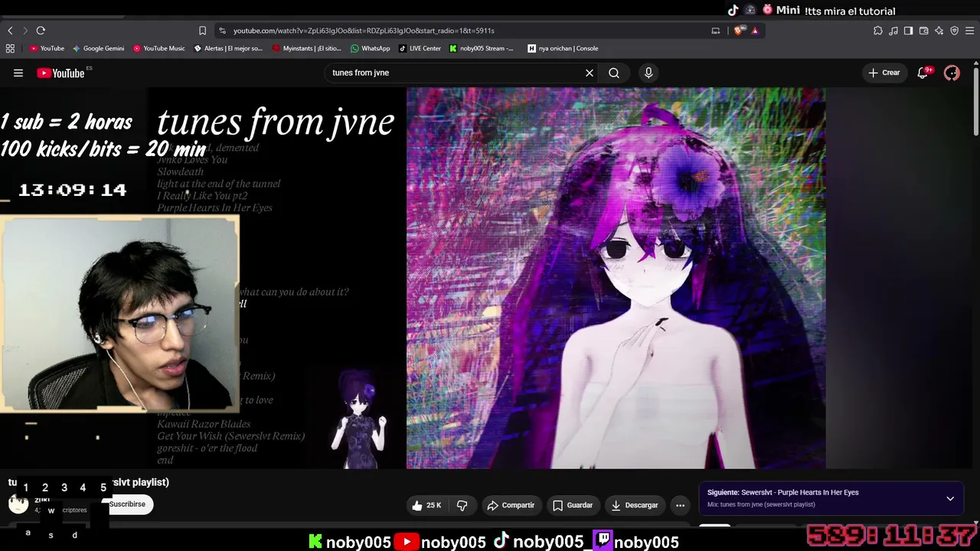Open the apps grid in bookmarks bar

point(10,48)
